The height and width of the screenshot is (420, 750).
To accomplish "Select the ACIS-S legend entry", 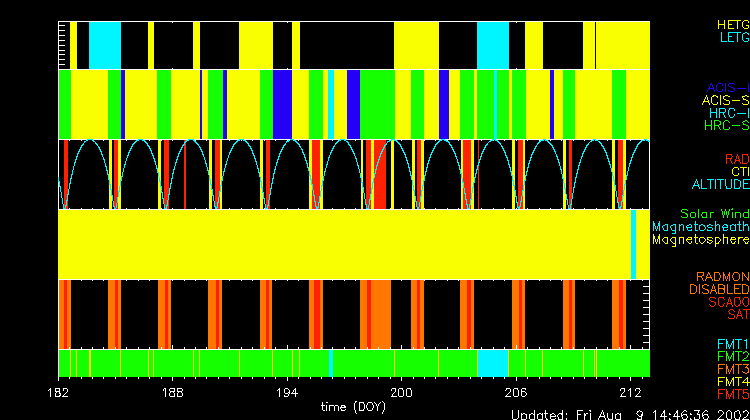I will (725, 101).
